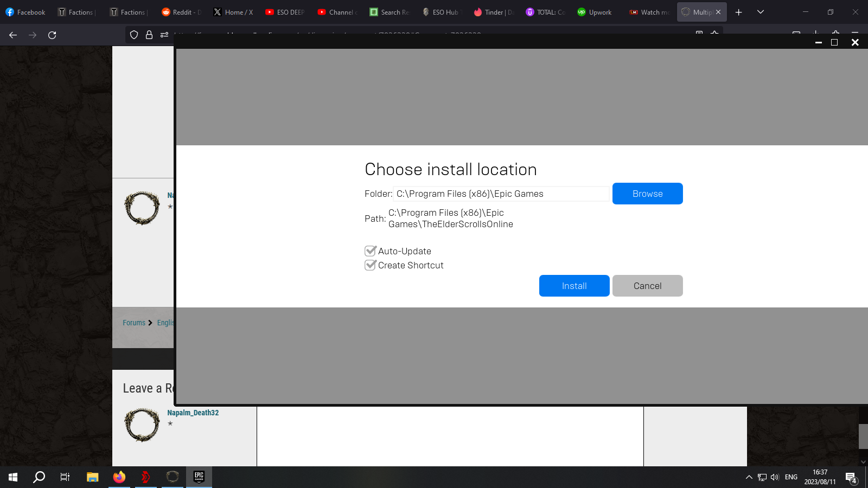Screen dimensions: 868x488
Task: Open the volume tray icon
Action: 775,477
